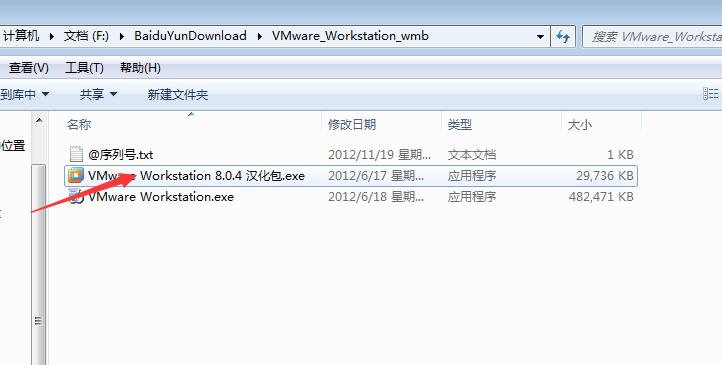Screen dimensions: 722x365
Task: Select the VMware Workstation.exe file name
Action: pyautogui.click(x=161, y=197)
